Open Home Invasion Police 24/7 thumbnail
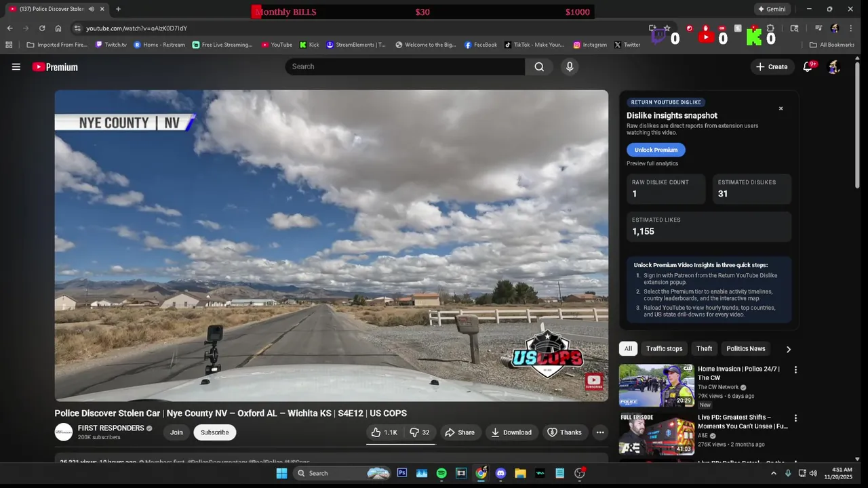The height and width of the screenshot is (488, 868). [x=656, y=386]
